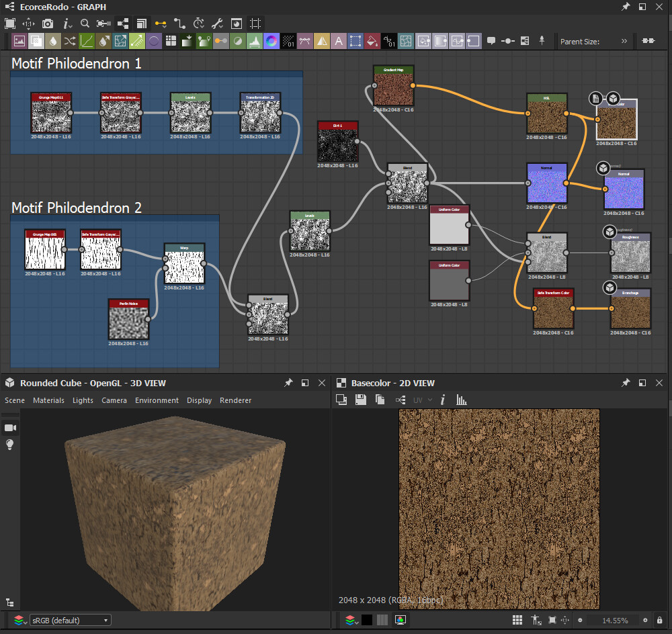
Task: Open the histogram in the 2D view
Action: tap(462, 400)
